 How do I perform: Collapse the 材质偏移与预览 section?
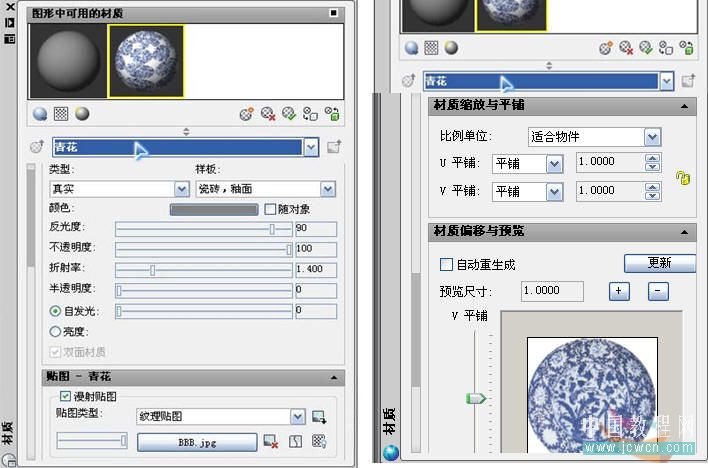click(x=685, y=232)
